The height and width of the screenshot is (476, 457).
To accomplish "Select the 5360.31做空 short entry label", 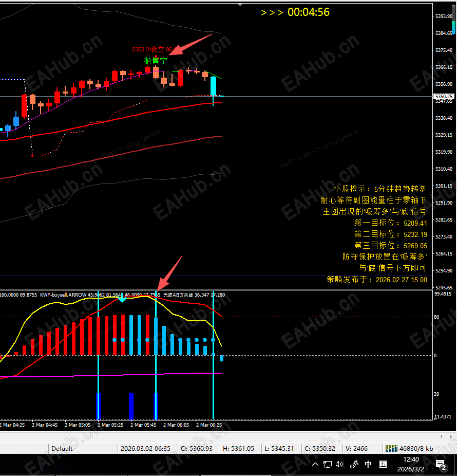I will tap(148, 49).
